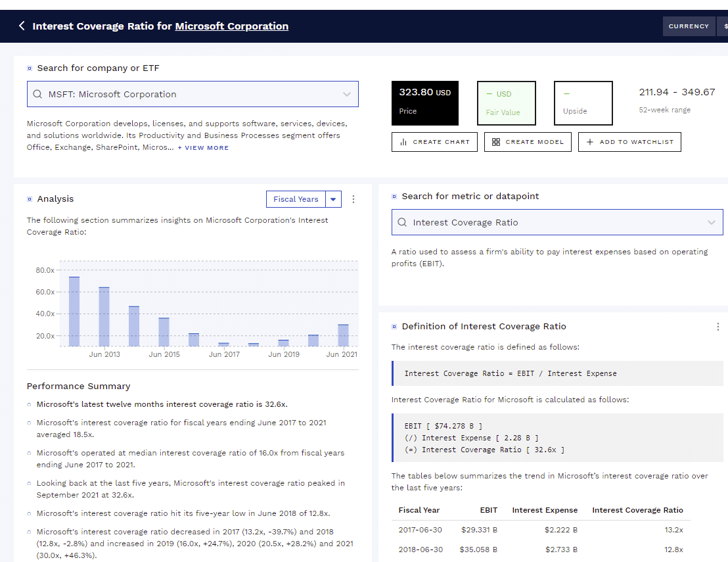Select the Fiscal Years period button
This screenshot has height=562, width=728.
[x=295, y=200]
